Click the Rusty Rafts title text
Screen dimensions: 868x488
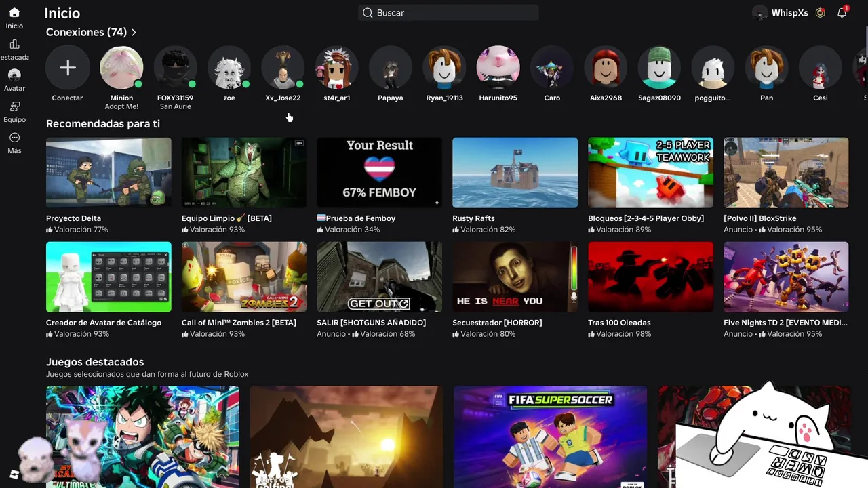[473, 218]
